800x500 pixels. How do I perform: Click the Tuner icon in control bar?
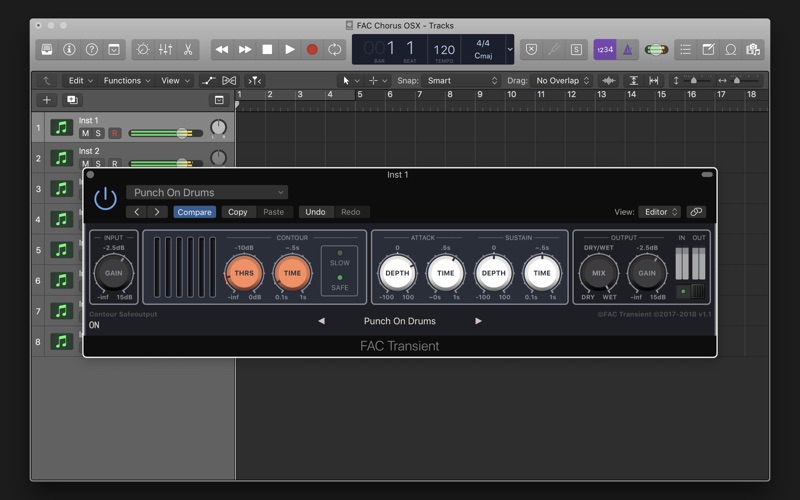pos(554,49)
